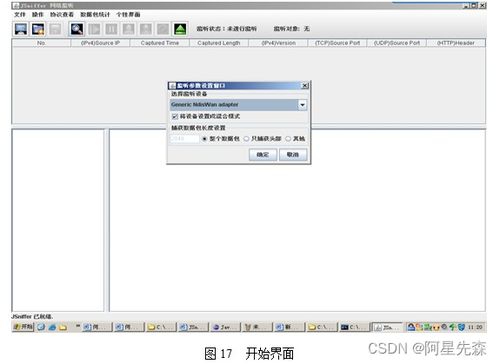The height and width of the screenshot is (364, 500).
Task: Click the monitor icon, first in the toolbar
Action: [x=21, y=29]
